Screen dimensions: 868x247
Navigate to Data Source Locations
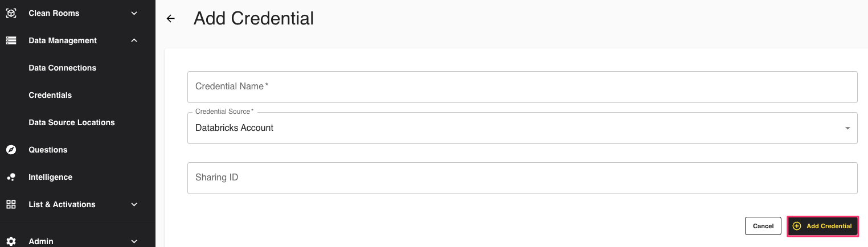point(72,122)
